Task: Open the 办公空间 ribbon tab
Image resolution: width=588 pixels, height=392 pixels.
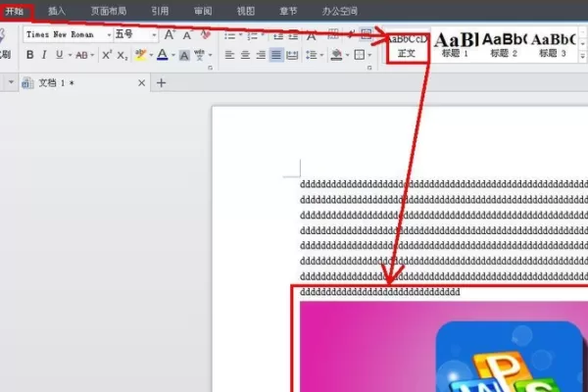Action: pos(340,11)
